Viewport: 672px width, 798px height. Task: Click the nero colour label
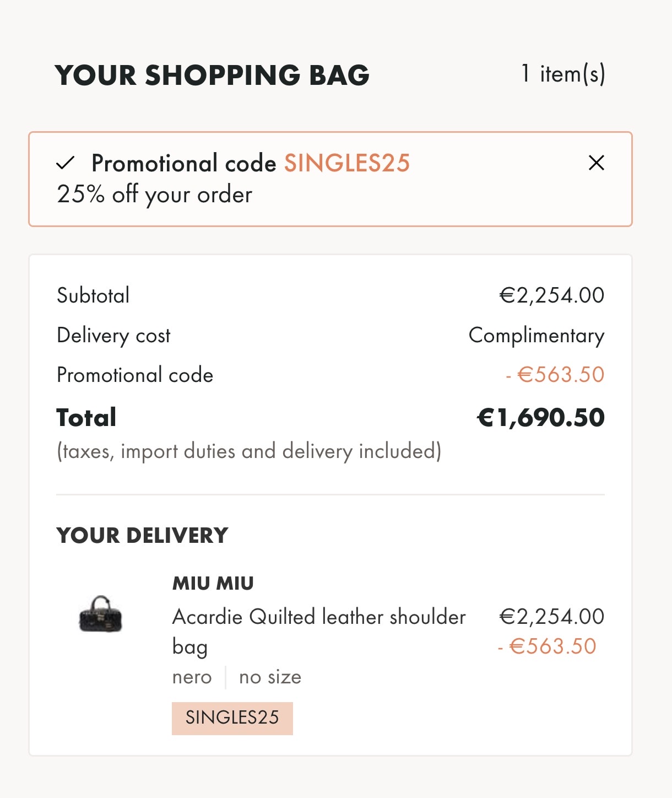[192, 677]
